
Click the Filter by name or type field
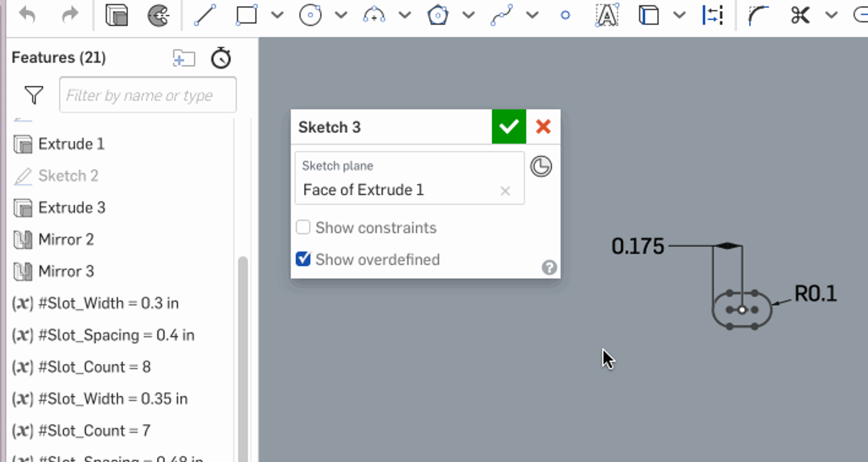(148, 95)
